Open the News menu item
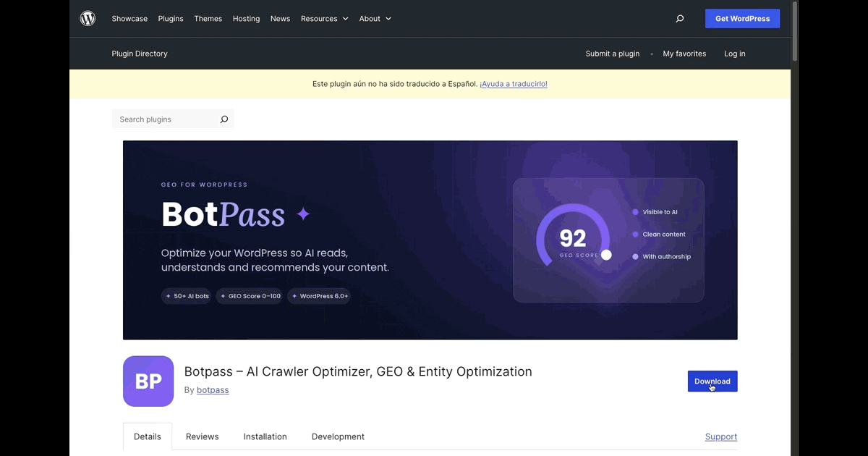Viewport: 868px width, 456px height. pyautogui.click(x=280, y=19)
